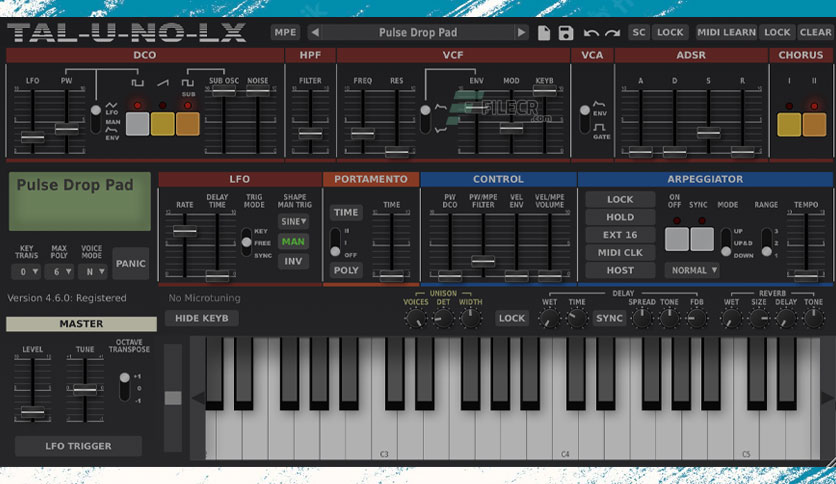The height and width of the screenshot is (484, 836).
Task: Flip the LFO trig mode switch
Action: point(246,243)
